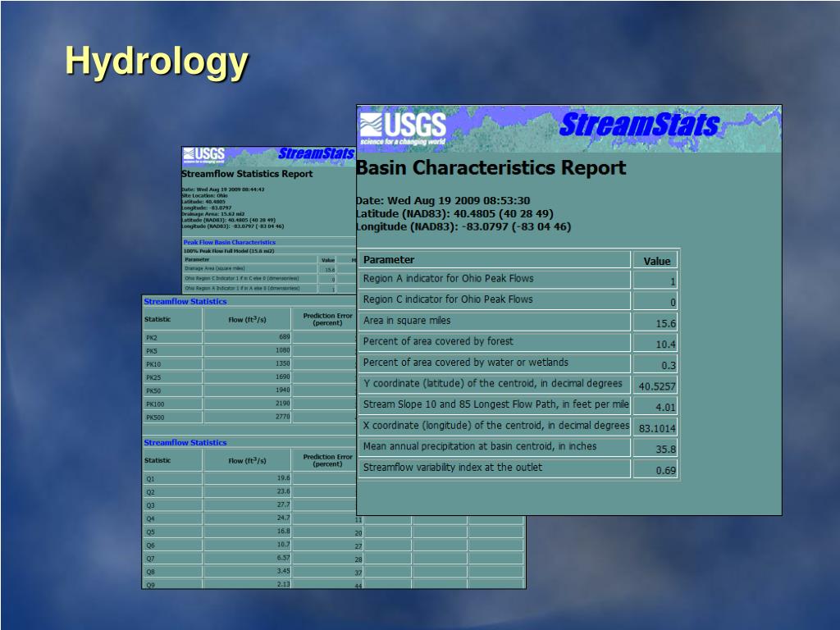The width and height of the screenshot is (840, 630).
Task: Select the Longitude (NAD83) -83.0797 line in Basin report
Action: [463, 226]
